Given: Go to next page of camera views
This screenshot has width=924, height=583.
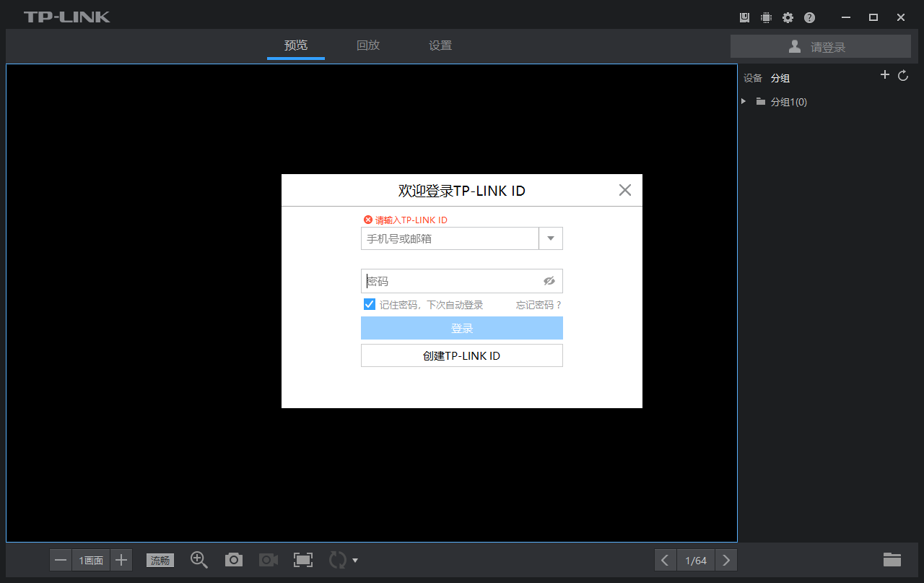Looking at the screenshot, I should tap(726, 559).
